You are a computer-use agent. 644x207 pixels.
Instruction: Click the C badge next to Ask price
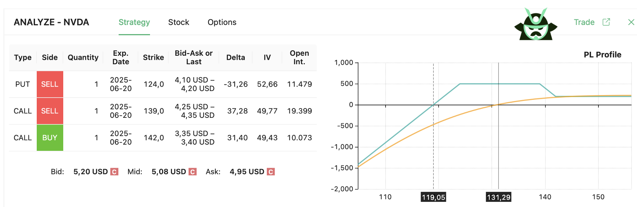point(271,172)
